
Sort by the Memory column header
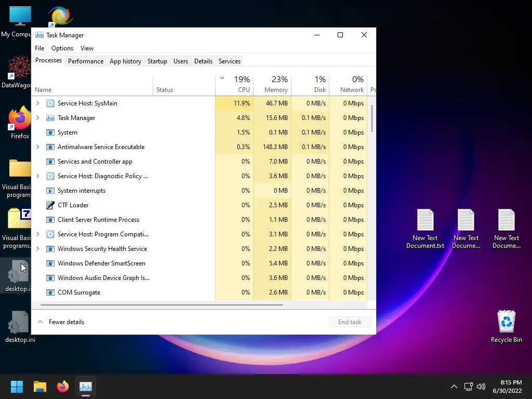coord(272,85)
